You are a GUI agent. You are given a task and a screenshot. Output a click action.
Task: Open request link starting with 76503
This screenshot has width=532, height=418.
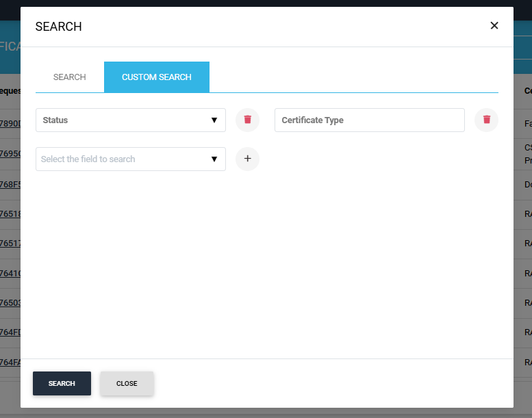tap(10, 302)
